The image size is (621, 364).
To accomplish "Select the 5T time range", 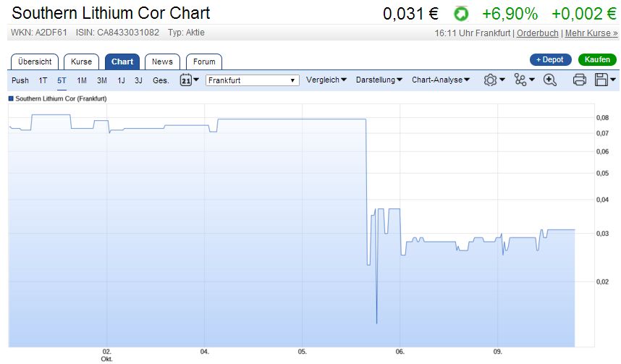I will pos(62,80).
